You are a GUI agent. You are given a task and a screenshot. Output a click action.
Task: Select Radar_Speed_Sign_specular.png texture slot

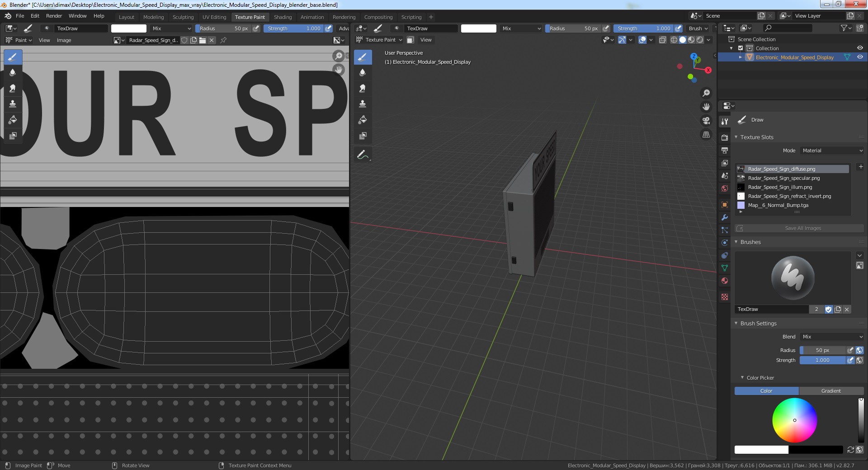tap(793, 178)
